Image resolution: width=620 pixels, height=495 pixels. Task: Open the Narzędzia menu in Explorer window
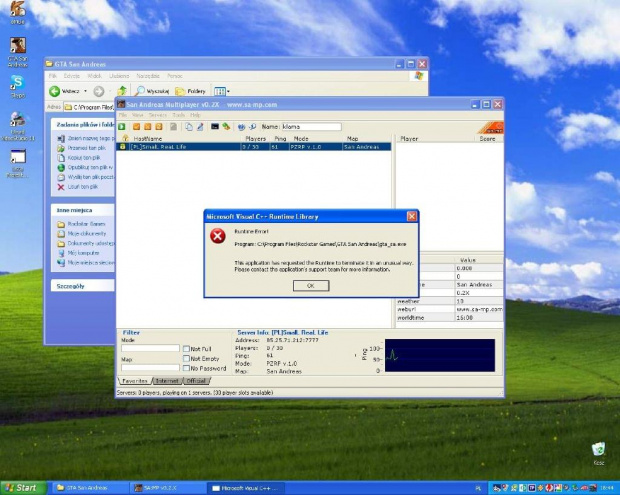click(x=148, y=76)
